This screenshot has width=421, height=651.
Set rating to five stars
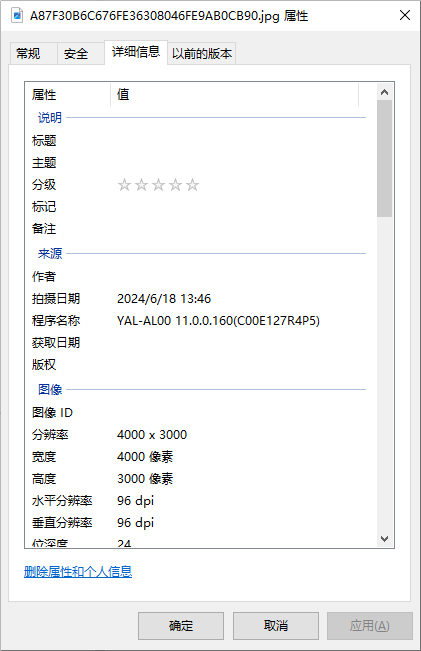coord(192,184)
